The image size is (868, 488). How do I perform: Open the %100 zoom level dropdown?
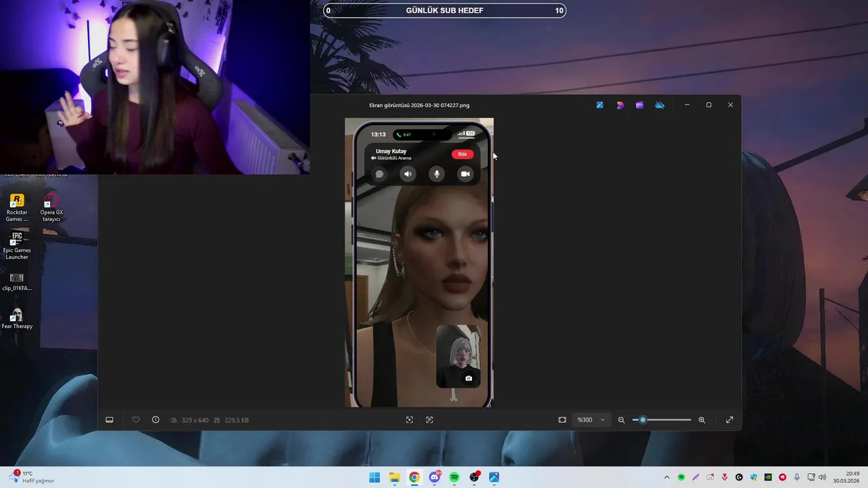[x=591, y=420]
